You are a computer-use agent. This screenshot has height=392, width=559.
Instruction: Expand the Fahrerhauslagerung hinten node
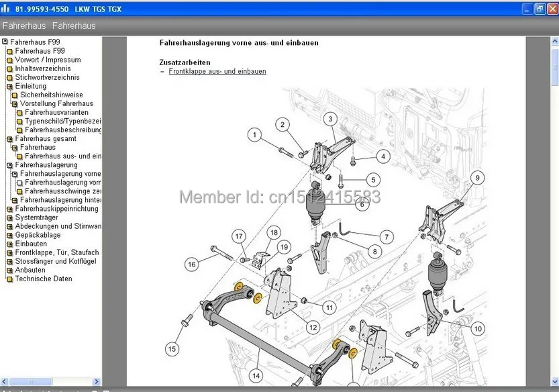[15, 200]
